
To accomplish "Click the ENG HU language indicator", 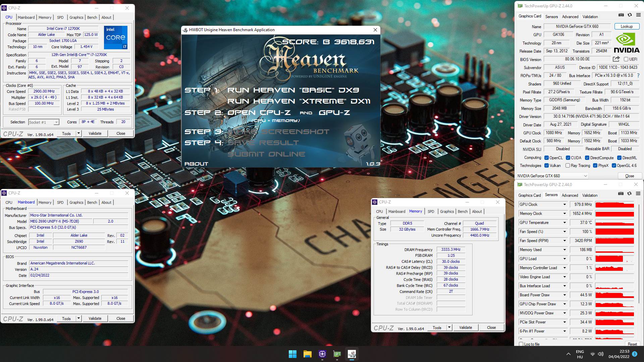I will [580, 354].
